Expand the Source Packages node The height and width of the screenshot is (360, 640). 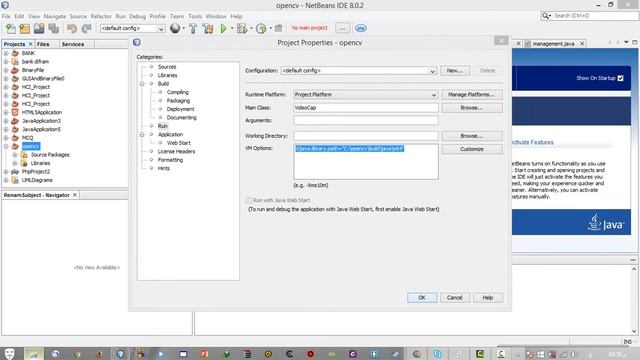point(15,155)
